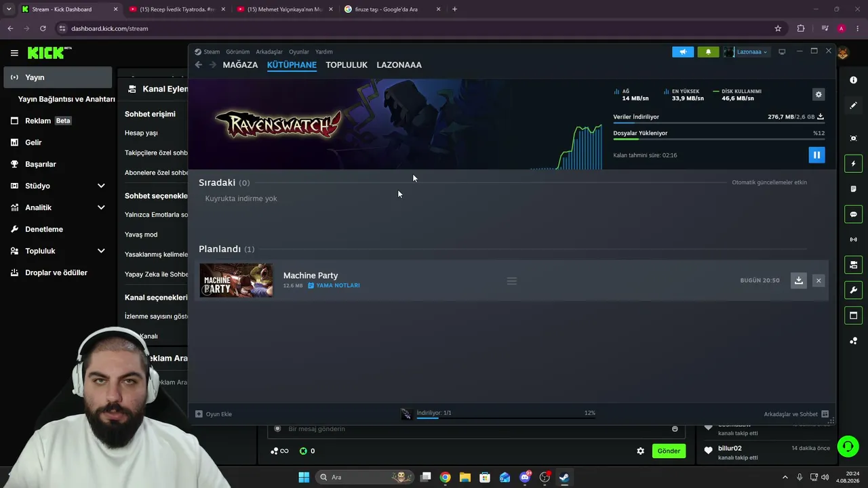Click the Machine Party game thumbnail
The image size is (868, 488).
[x=236, y=280]
